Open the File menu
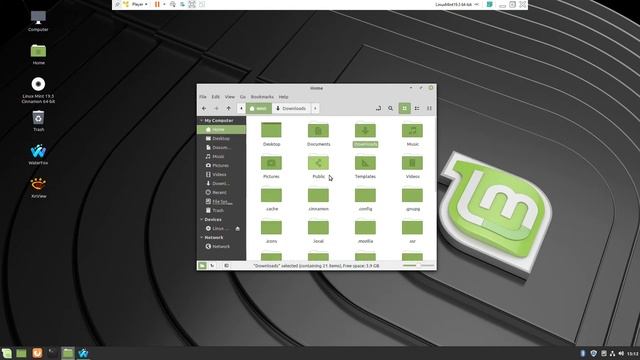Viewport: 640px width, 360px height. pos(203,97)
